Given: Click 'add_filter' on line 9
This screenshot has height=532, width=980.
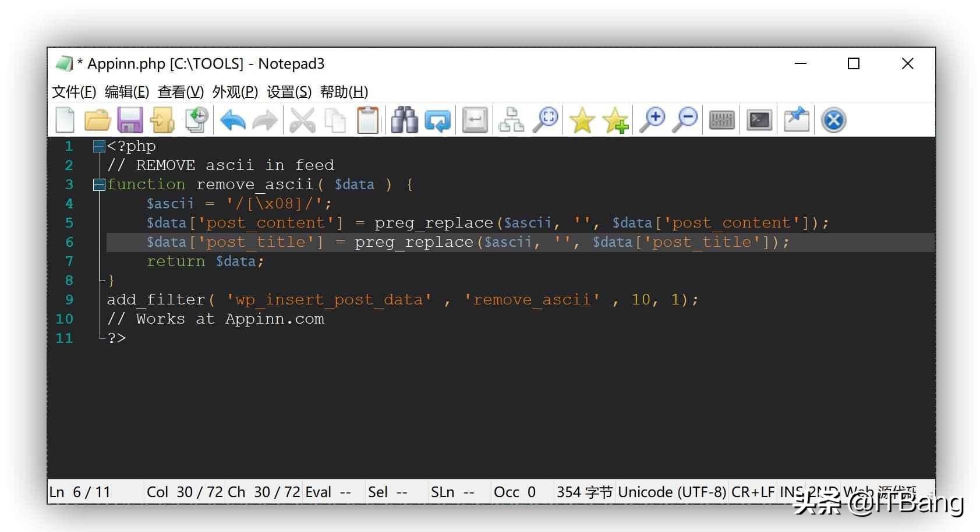Looking at the screenshot, I should pos(156,300).
